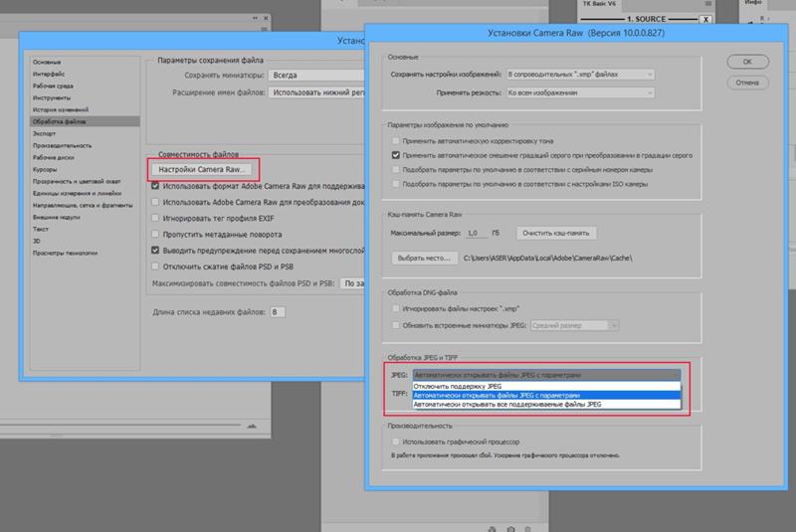
Task: Uncheck 'Выводить предупреждение перед сохранением'
Action: [155, 250]
